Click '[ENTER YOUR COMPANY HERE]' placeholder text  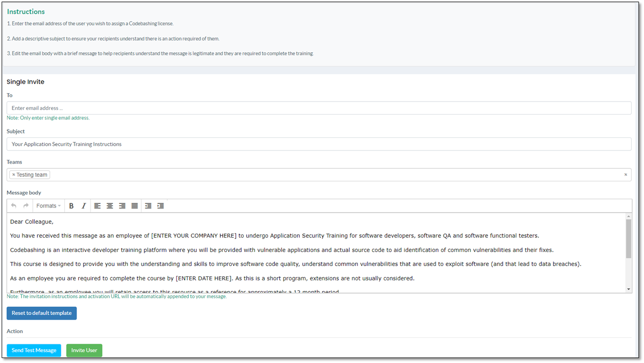(194, 236)
